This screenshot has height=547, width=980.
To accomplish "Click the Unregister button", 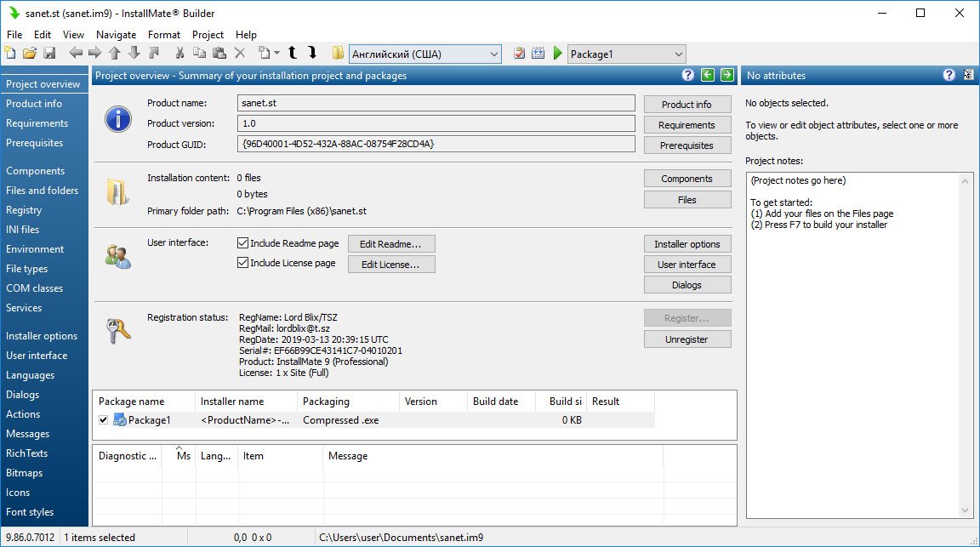I will coord(687,339).
